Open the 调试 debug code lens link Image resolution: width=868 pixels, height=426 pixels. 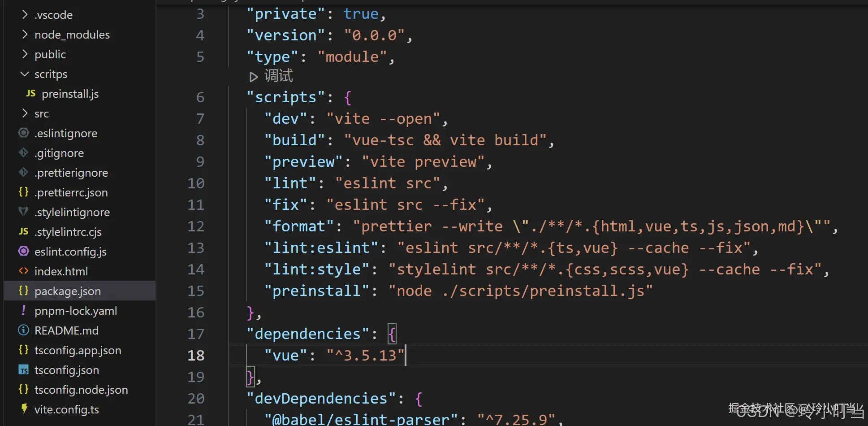click(x=278, y=76)
